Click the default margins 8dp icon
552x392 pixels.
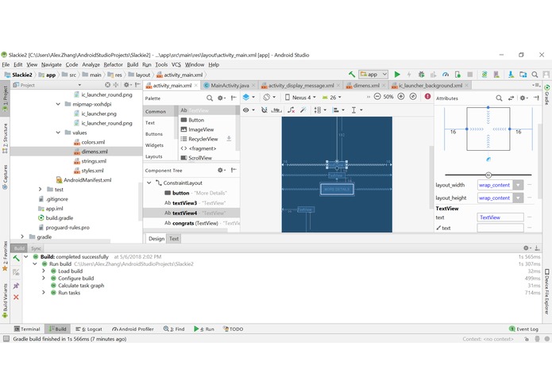click(276, 110)
